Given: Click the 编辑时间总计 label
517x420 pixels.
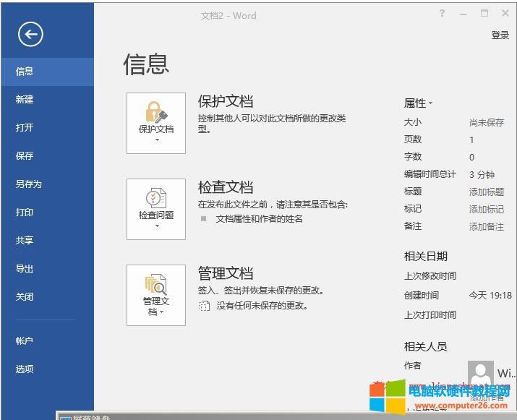Looking at the screenshot, I should click(x=430, y=174).
